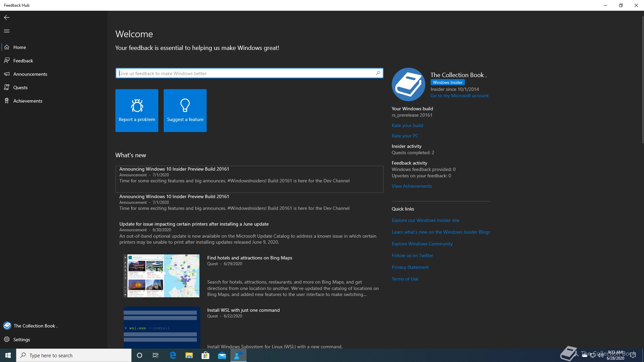Open the notification center icon
The width and height of the screenshot is (644, 362).
[x=633, y=355]
